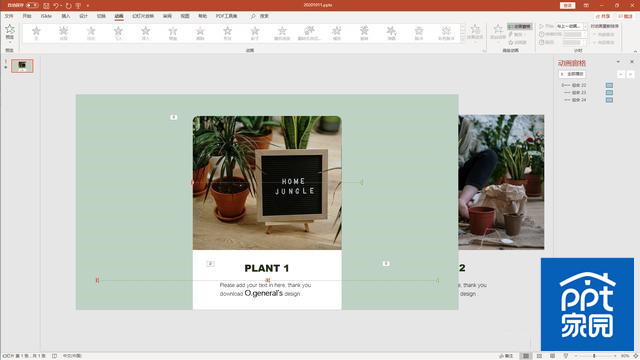Select the fifth animation effect star

(x=146, y=33)
